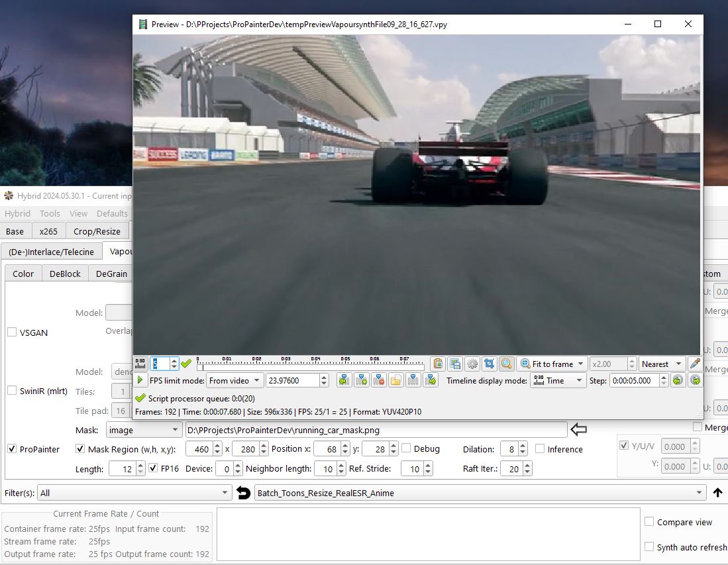Click the copy frame to clipboard icon
Image resolution: width=728 pixels, height=565 pixels.
click(x=437, y=364)
